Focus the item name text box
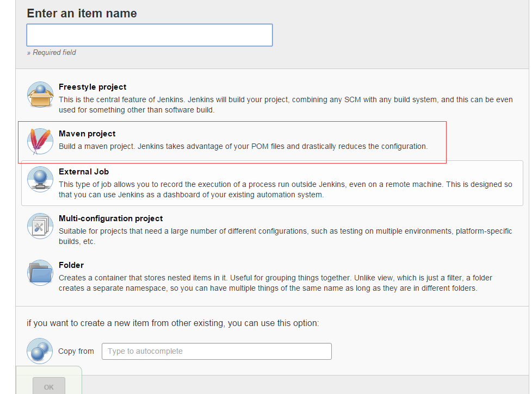532x394 pixels. coord(149,35)
